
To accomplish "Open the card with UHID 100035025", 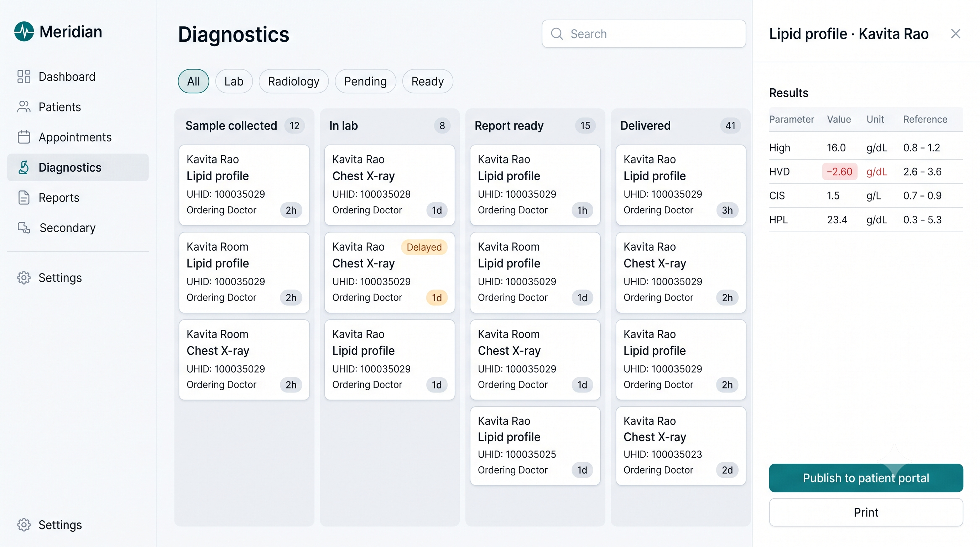I will point(535,446).
